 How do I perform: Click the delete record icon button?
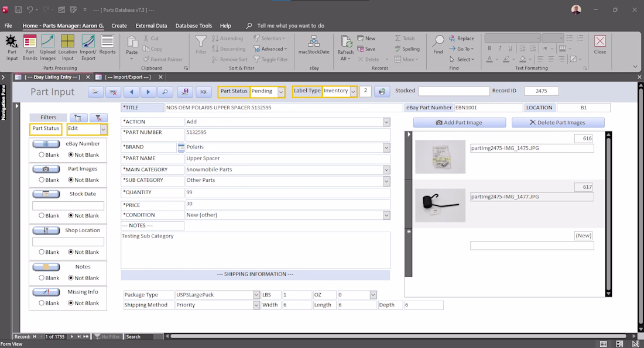pos(113,92)
